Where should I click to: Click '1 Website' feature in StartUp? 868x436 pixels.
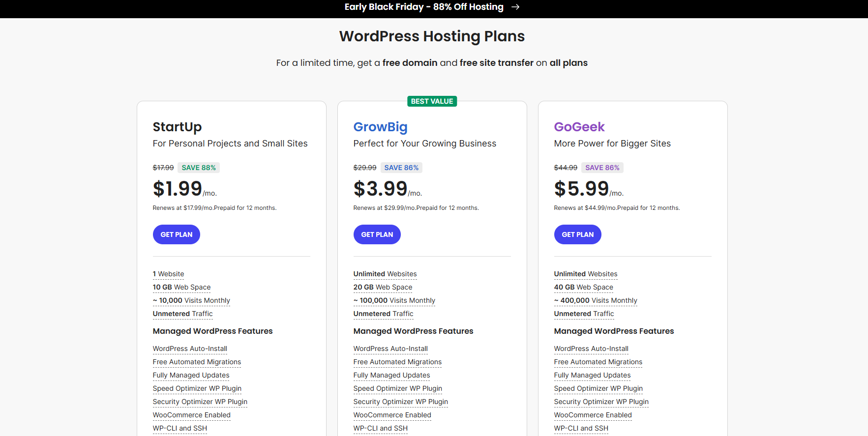coord(169,274)
